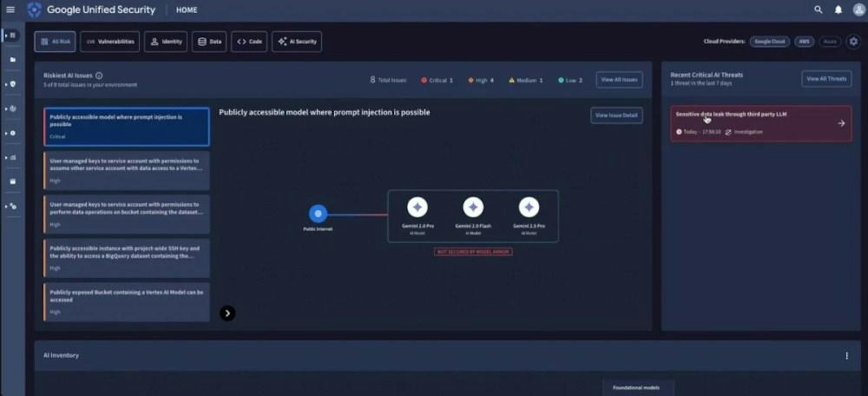Click the black chevron arrow button
Image resolution: width=868 pixels, height=396 pixels.
228,313
